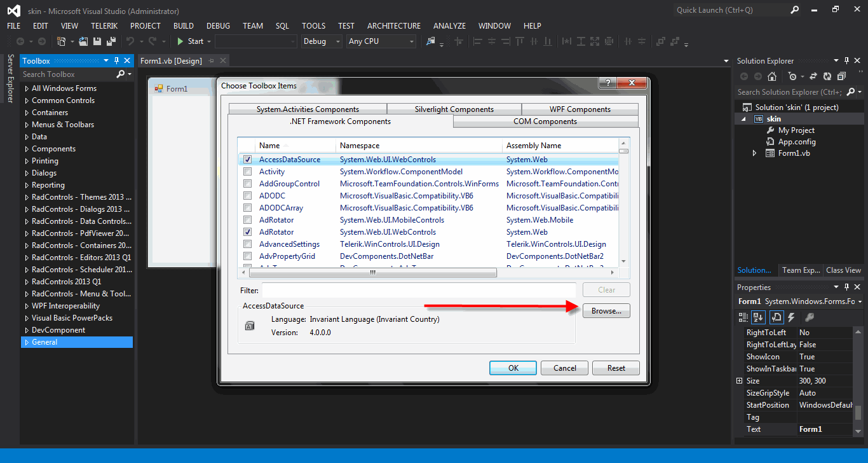This screenshot has width=868, height=463.
Task: Open the BUILD menu
Action: (184, 26)
